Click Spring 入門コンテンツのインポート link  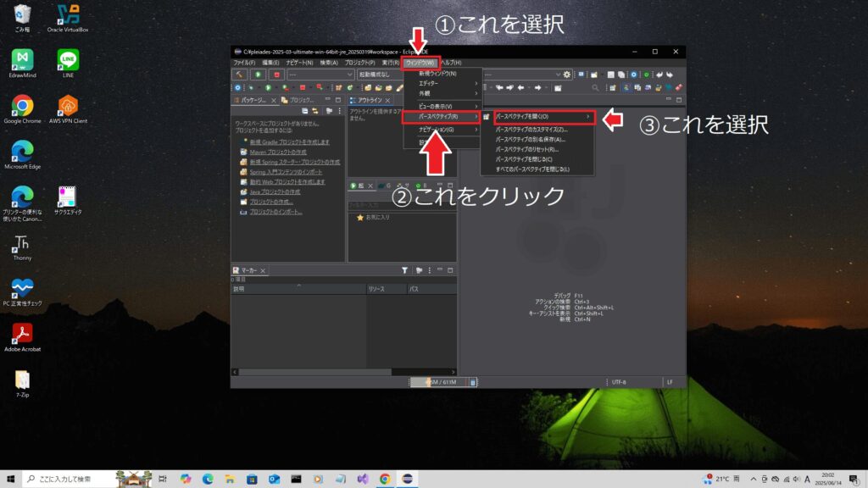[x=286, y=172]
